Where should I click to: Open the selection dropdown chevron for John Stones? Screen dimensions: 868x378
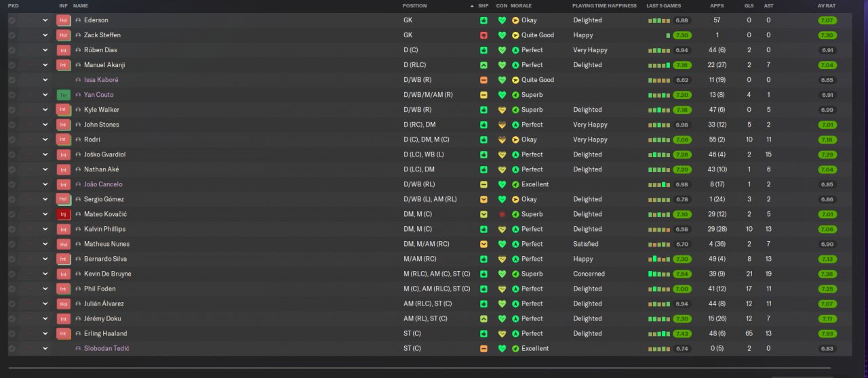[45, 125]
